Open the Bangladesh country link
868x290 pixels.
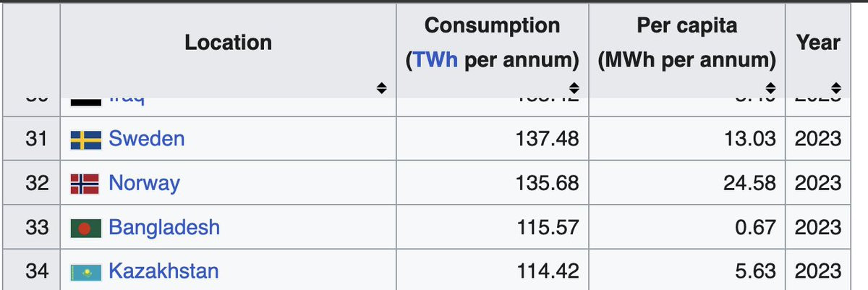point(164,228)
